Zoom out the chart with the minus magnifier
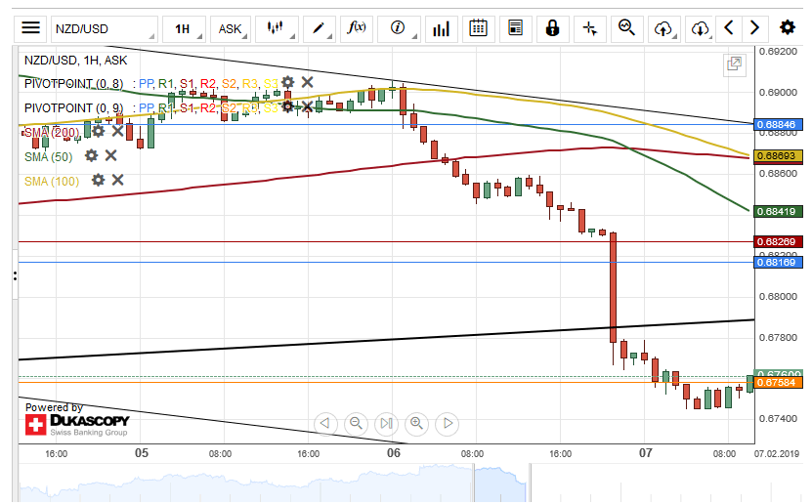Image resolution: width=812 pixels, height=504 pixels. click(x=356, y=424)
